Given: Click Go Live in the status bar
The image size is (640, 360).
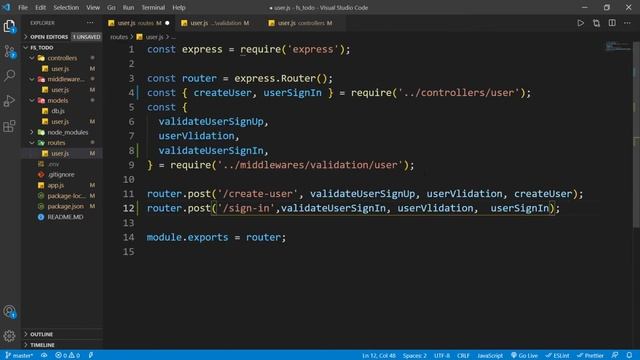Looking at the screenshot, I should click(x=524, y=356).
